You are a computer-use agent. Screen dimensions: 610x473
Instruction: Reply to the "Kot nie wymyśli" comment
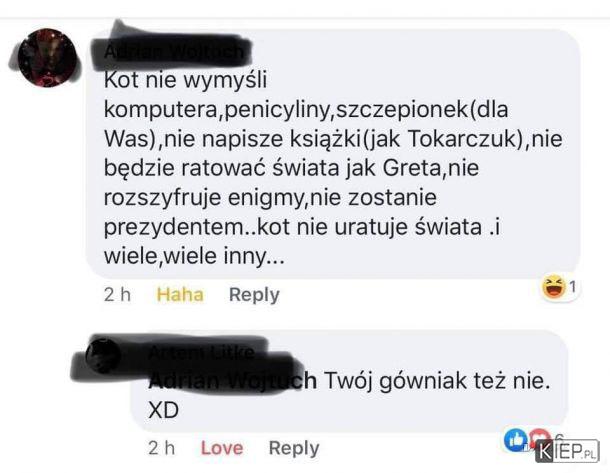click(254, 294)
